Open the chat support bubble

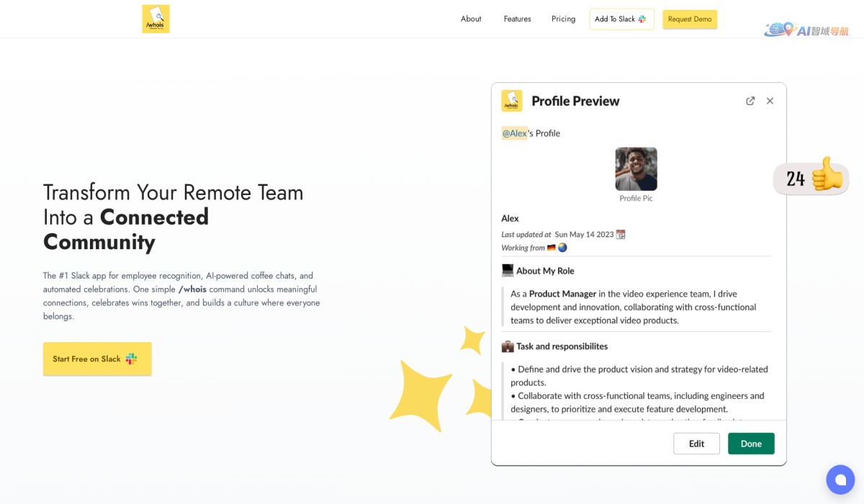coord(840,480)
